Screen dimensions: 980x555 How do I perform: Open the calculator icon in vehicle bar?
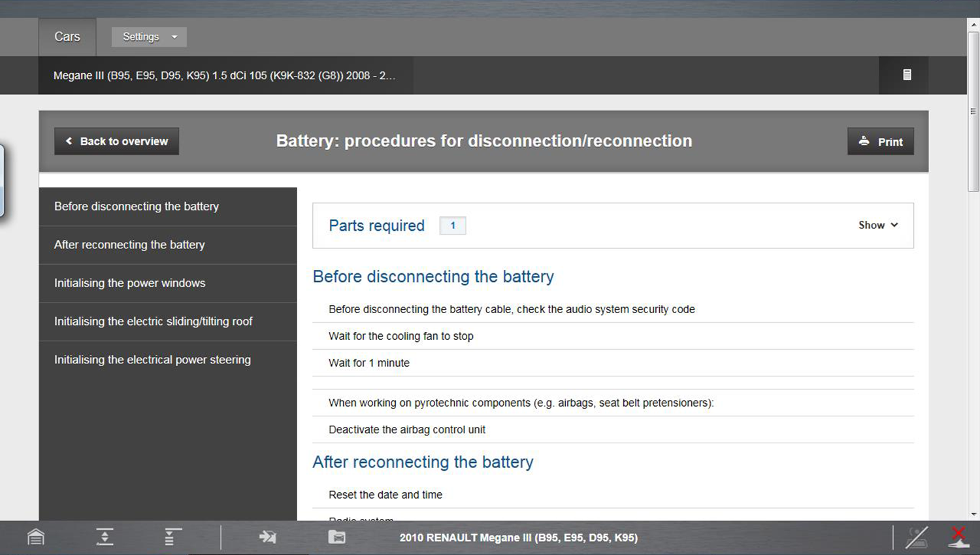click(907, 75)
